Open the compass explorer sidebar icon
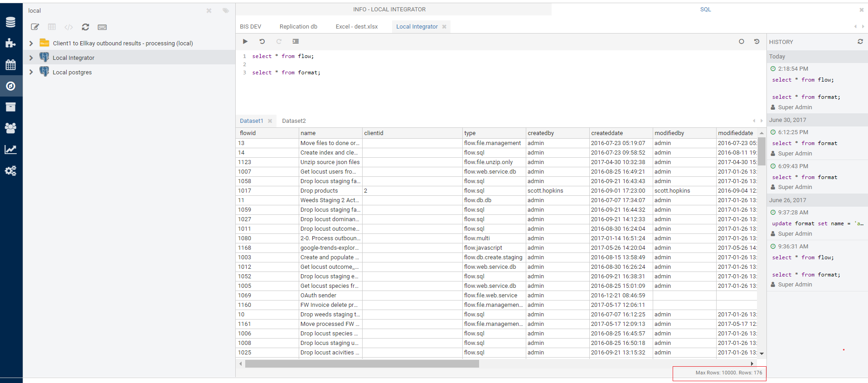 tap(10, 86)
